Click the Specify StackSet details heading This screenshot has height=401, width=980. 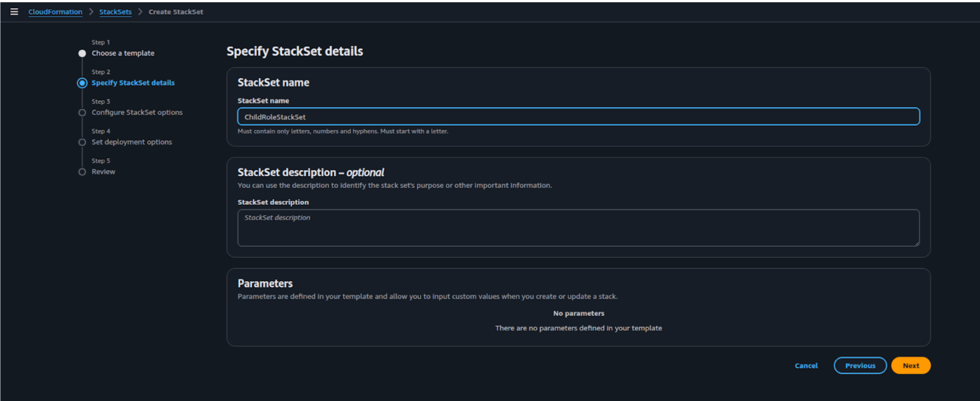click(295, 51)
